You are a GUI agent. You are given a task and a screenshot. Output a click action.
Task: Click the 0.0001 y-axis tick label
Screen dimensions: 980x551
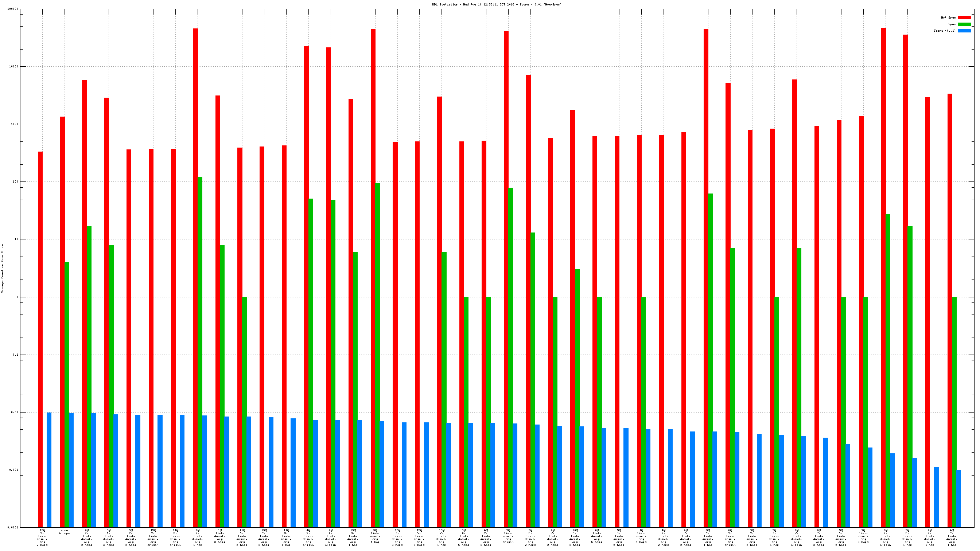click(12, 527)
